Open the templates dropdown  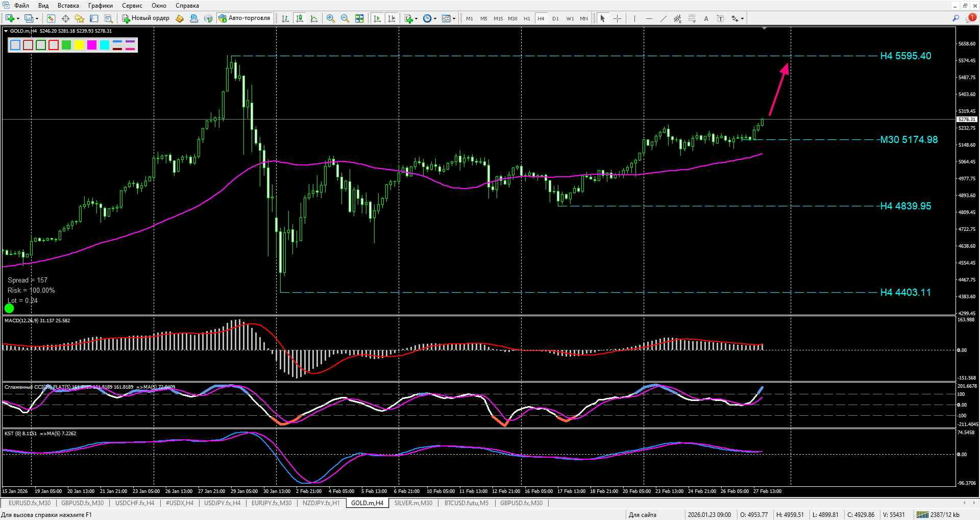point(454,19)
